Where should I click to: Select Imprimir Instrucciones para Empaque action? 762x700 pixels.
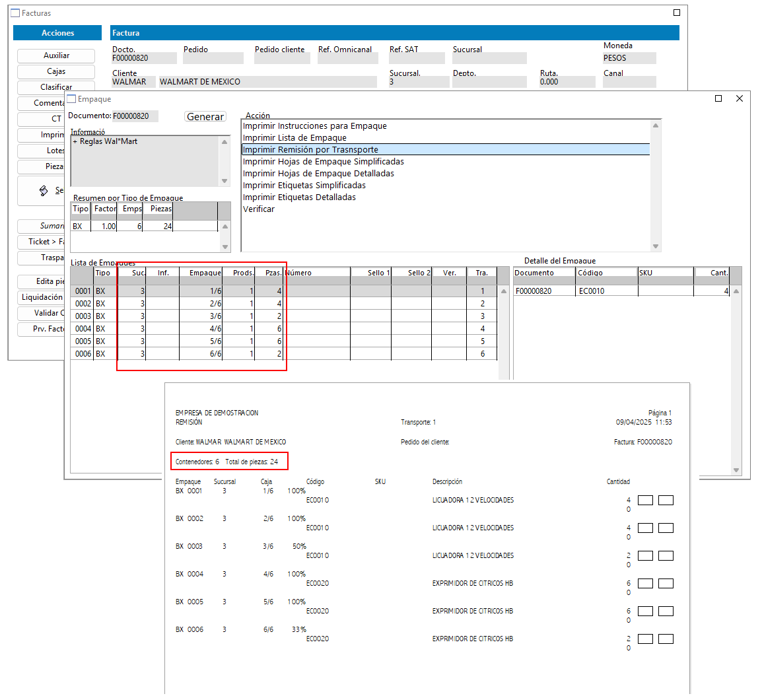446,126
